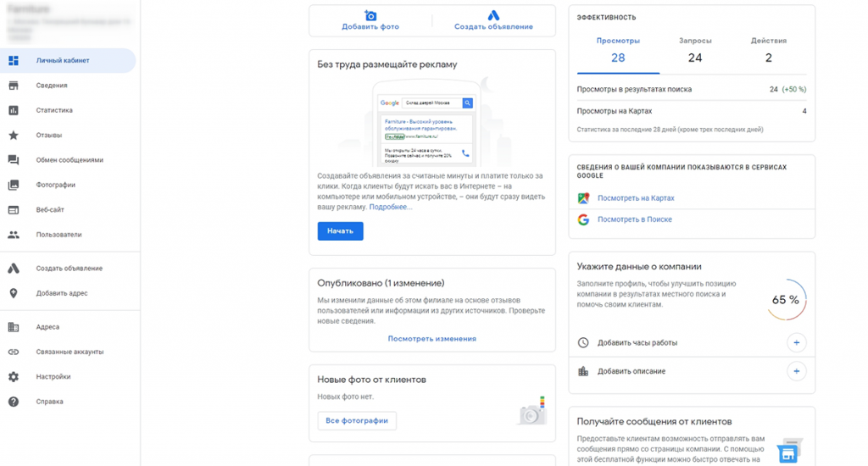Image resolution: width=868 pixels, height=466 pixels.
Task: Click the Google Ads create ad icon
Action: [x=493, y=15]
